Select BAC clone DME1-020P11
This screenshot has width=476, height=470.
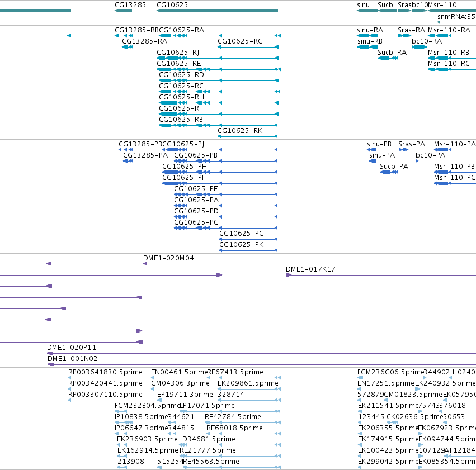tap(72, 348)
